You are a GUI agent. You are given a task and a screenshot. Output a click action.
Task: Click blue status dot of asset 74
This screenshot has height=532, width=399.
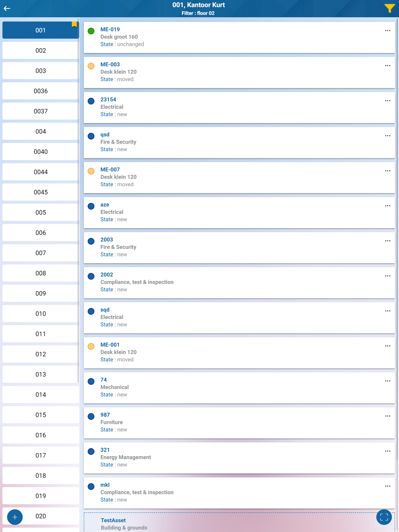pyautogui.click(x=91, y=381)
